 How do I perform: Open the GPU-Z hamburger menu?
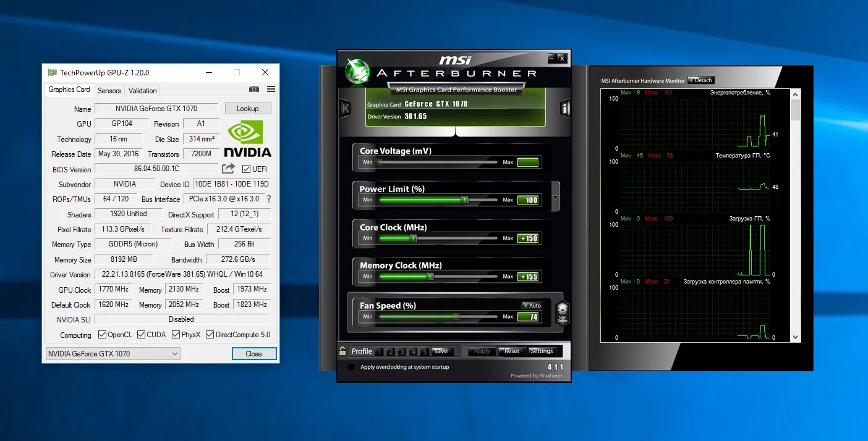click(x=271, y=90)
